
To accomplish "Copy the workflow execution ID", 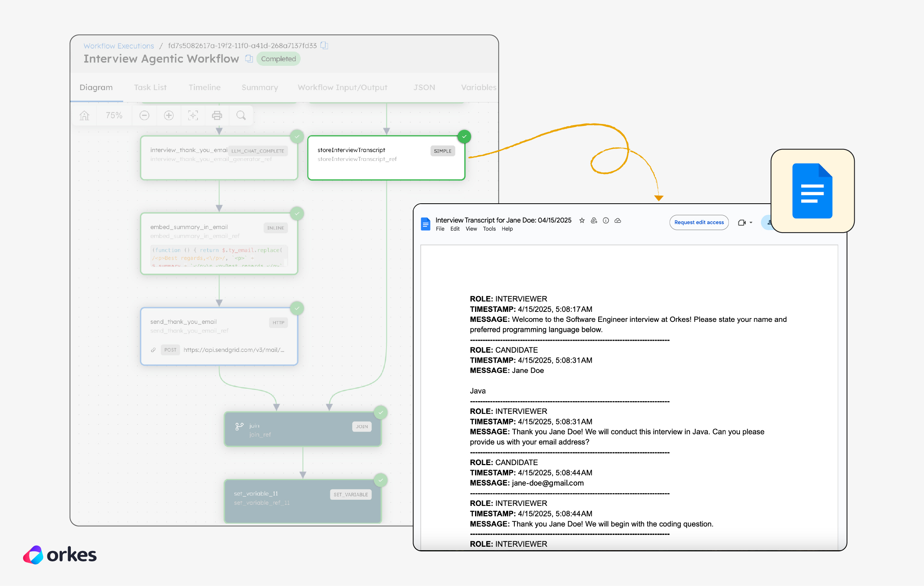I will [325, 45].
